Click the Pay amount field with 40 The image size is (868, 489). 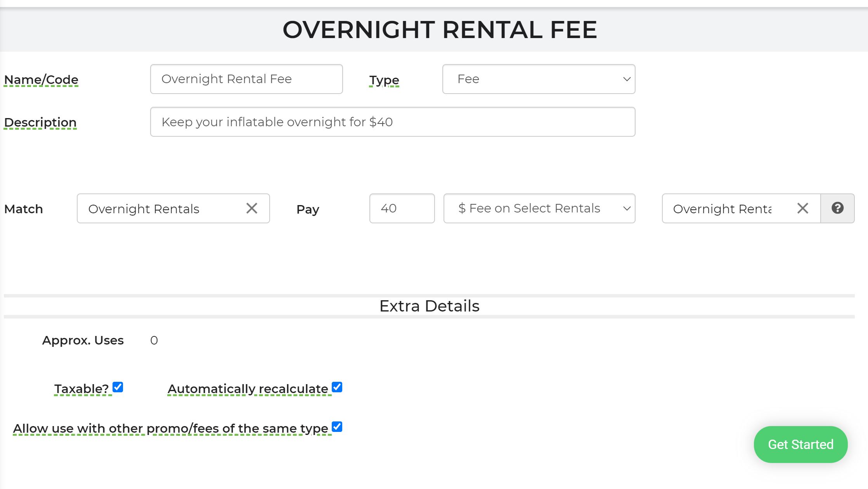click(x=402, y=209)
